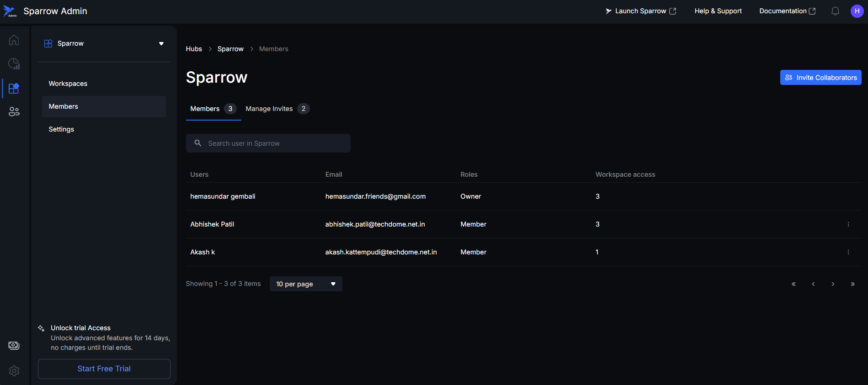Open Workspaces in the side menu

coord(68,84)
